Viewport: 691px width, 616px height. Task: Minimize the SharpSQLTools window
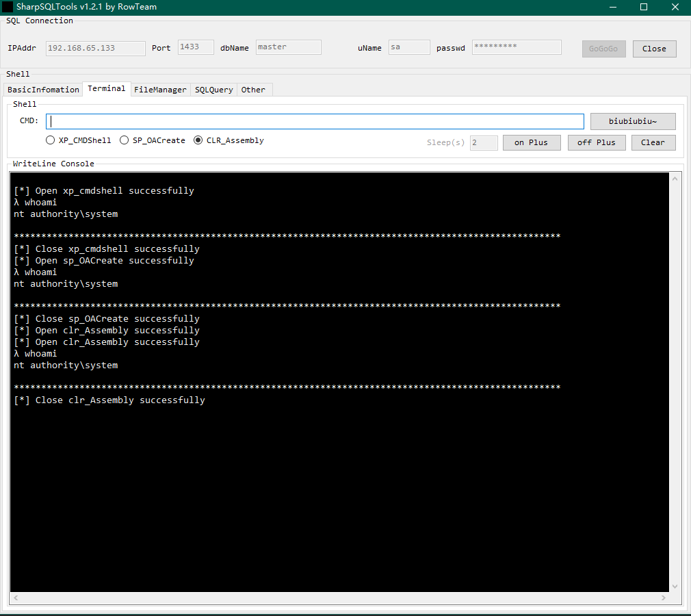coord(612,7)
